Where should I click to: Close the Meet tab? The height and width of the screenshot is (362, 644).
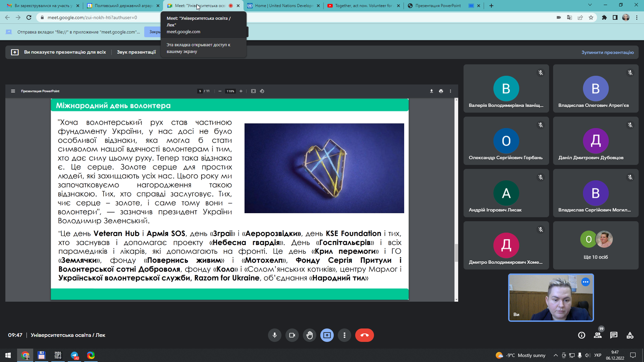238,6
